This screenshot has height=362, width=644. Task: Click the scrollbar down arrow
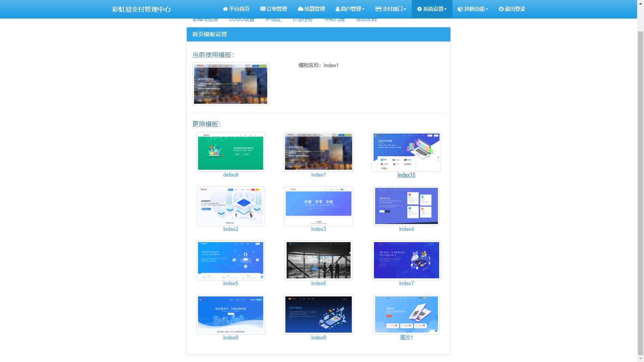[640, 358]
